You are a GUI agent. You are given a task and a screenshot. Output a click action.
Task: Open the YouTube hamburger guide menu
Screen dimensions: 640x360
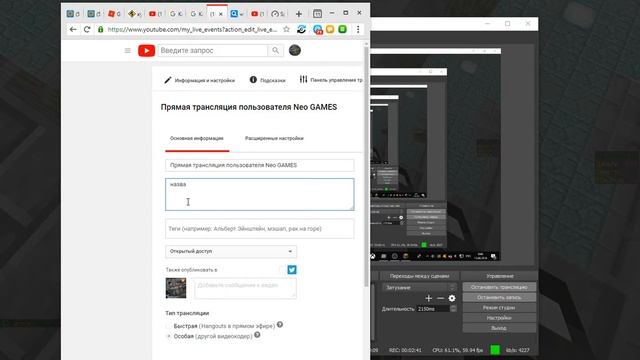coord(128,51)
